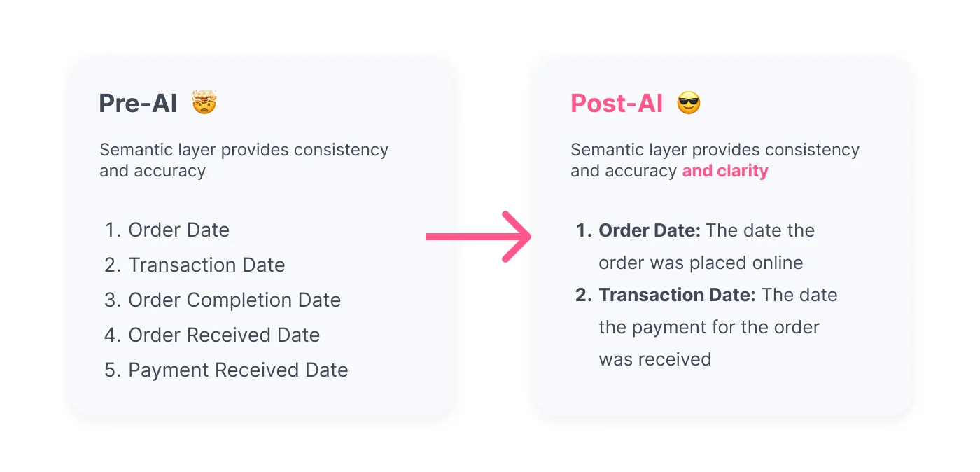Click the exploding head emoji

[x=204, y=103]
